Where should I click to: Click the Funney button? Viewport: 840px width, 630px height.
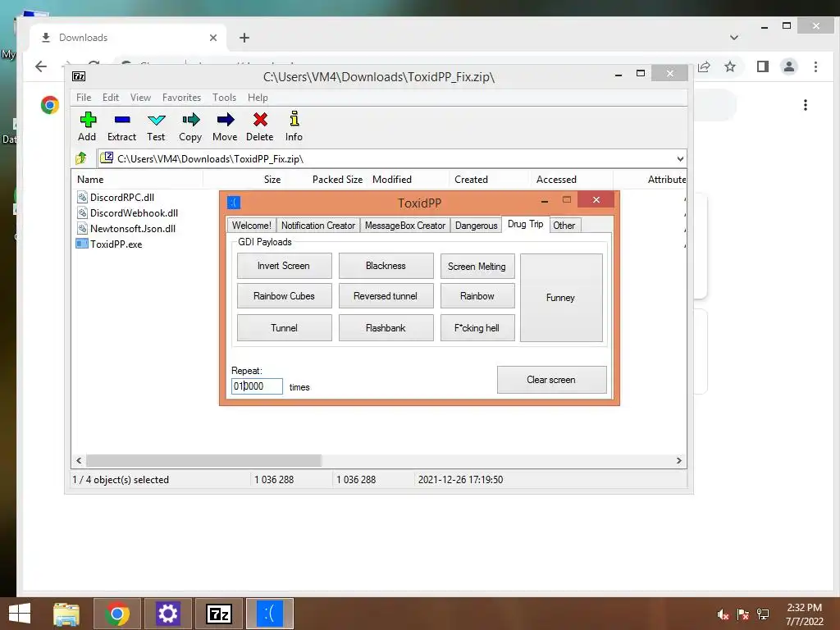point(561,297)
